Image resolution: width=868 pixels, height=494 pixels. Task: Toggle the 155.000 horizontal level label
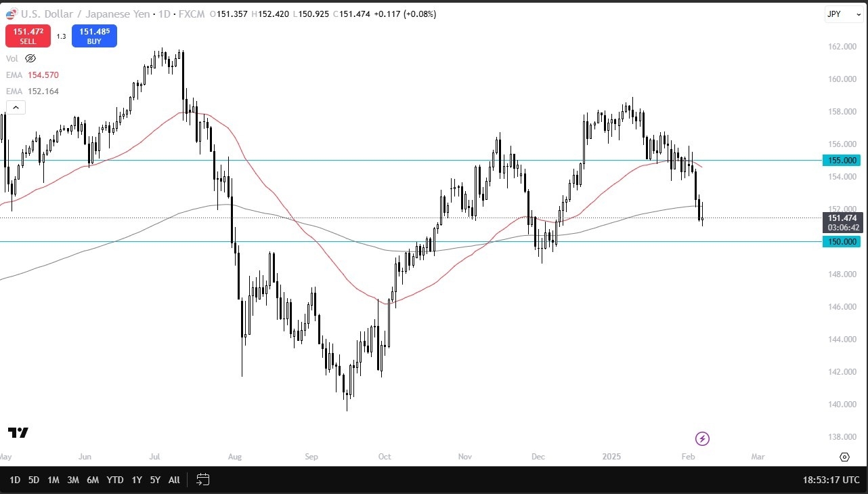[x=842, y=161]
